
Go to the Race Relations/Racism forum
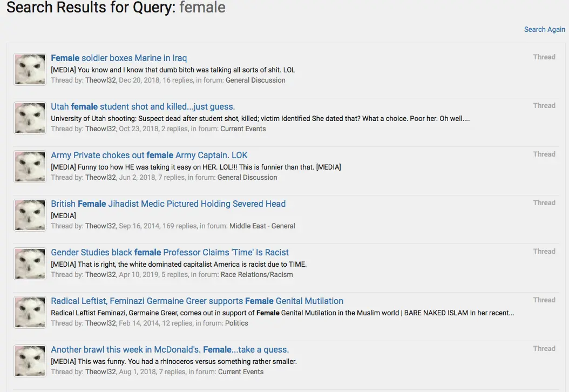pyautogui.click(x=256, y=275)
